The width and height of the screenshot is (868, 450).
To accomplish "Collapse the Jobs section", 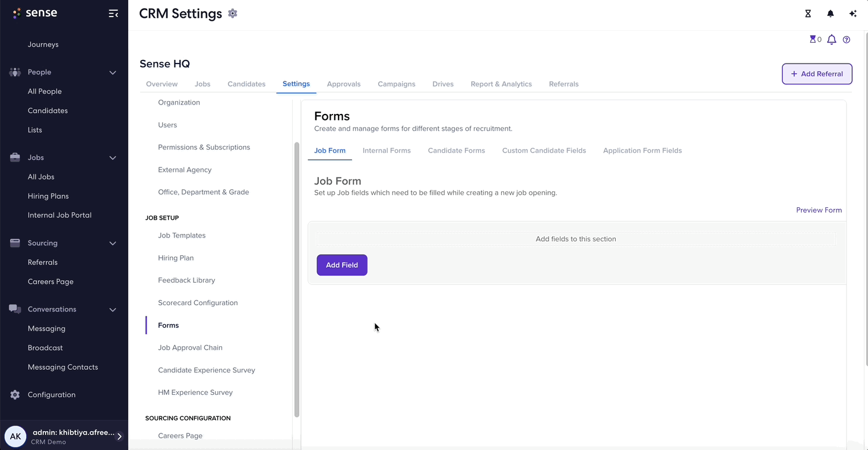I will click(112, 158).
